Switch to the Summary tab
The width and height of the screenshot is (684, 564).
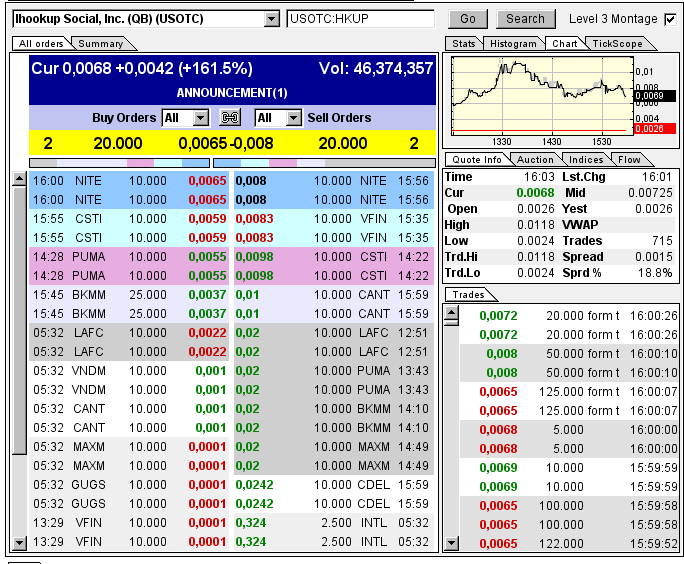pos(100,44)
